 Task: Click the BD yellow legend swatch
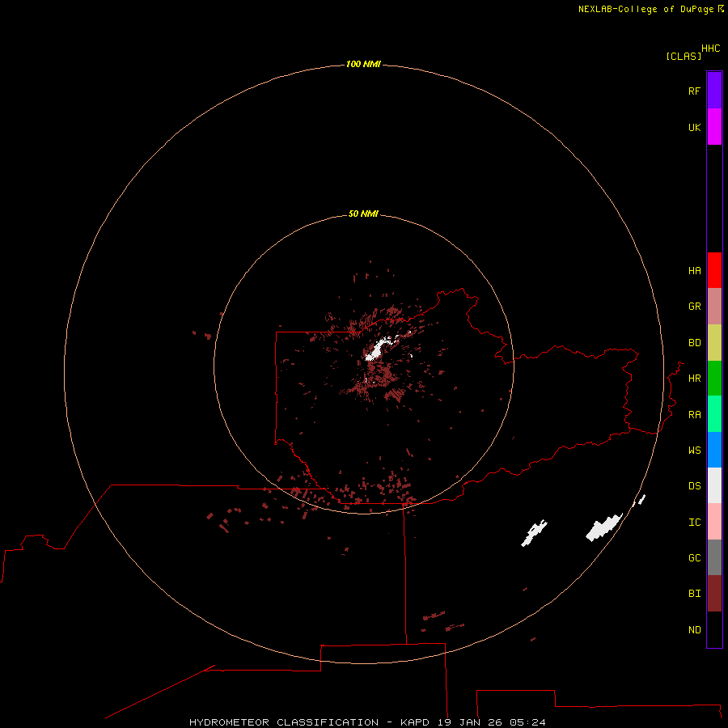[x=714, y=343]
